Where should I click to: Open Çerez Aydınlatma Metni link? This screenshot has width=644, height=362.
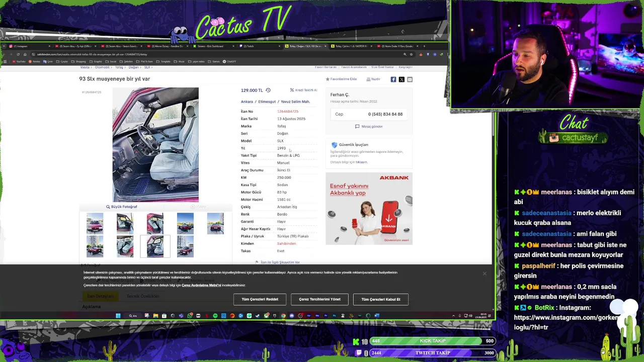click(201, 285)
